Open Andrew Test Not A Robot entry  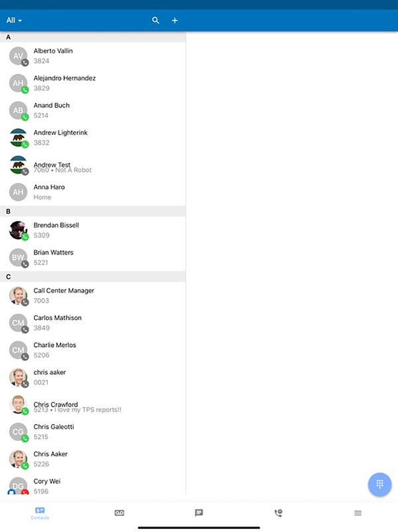point(92,165)
